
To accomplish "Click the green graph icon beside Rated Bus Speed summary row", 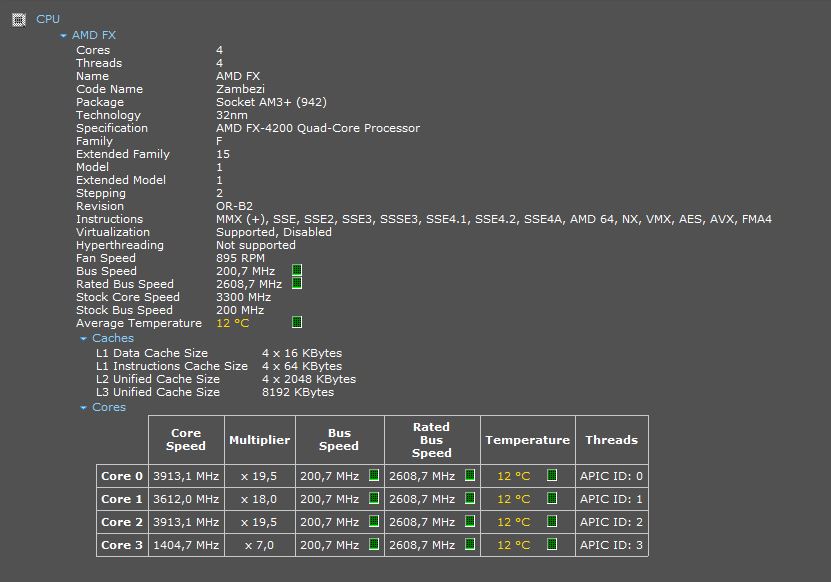I will pos(297,283).
